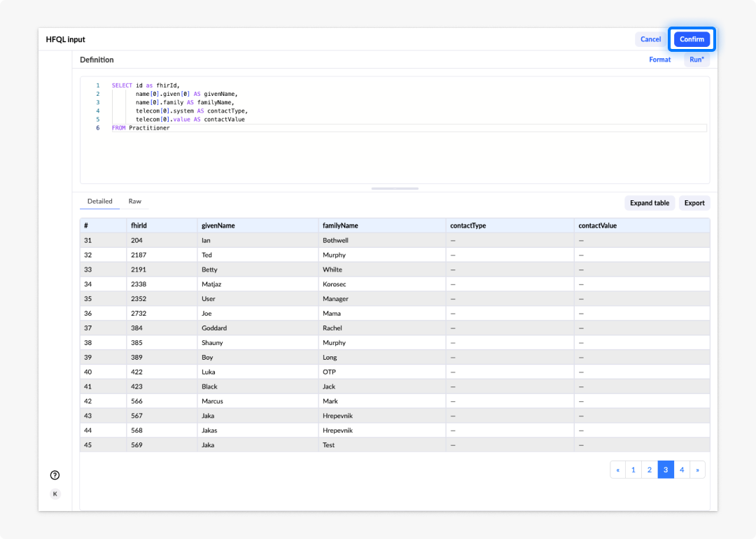Click row number 45
This screenshot has width=756, height=539.
click(x=103, y=445)
